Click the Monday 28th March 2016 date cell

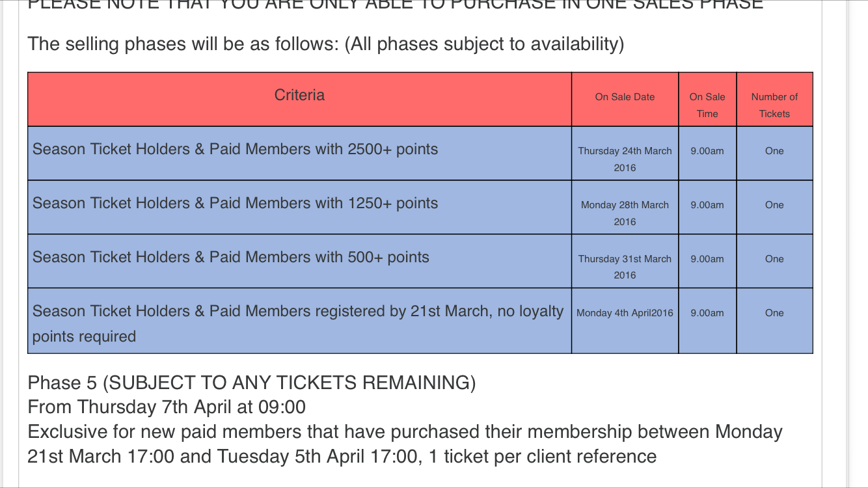(625, 213)
